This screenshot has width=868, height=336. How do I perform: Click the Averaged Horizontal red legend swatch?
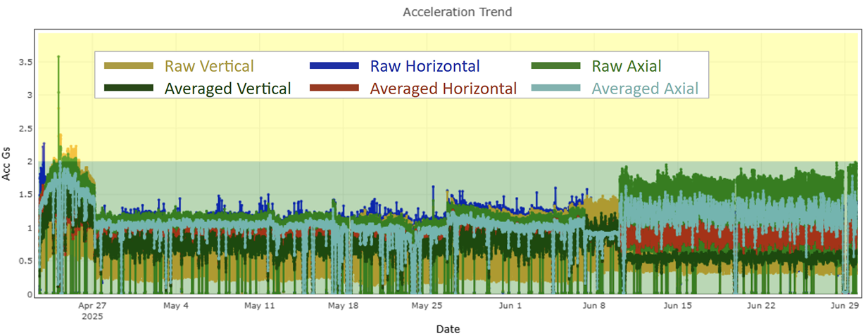[x=334, y=88]
